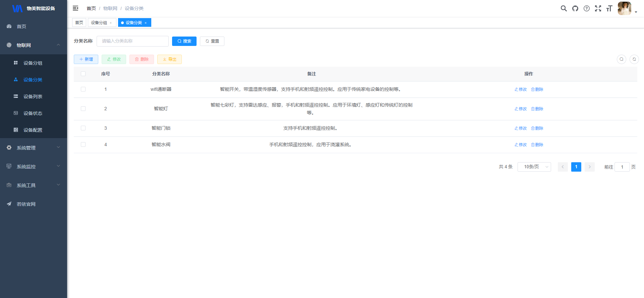
Task: Click the blue 搜索 button
Action: click(x=184, y=41)
